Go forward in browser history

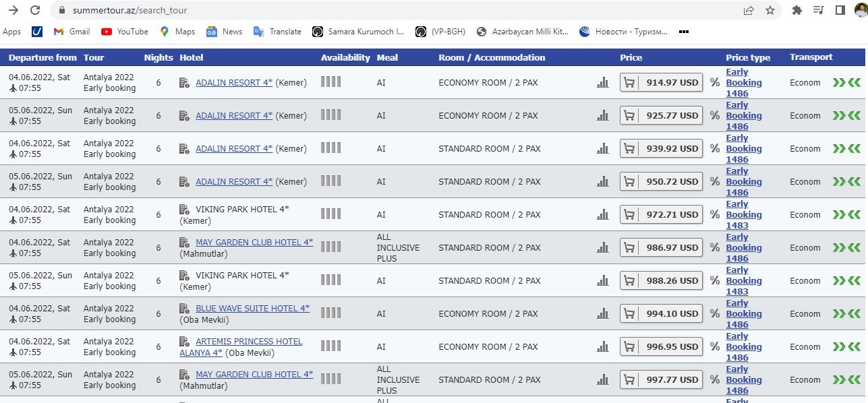(x=12, y=10)
